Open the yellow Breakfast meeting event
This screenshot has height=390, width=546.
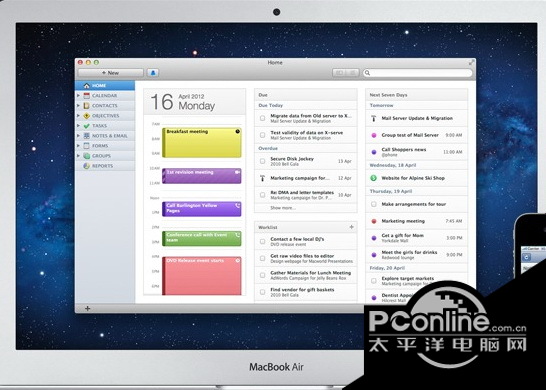(x=202, y=143)
